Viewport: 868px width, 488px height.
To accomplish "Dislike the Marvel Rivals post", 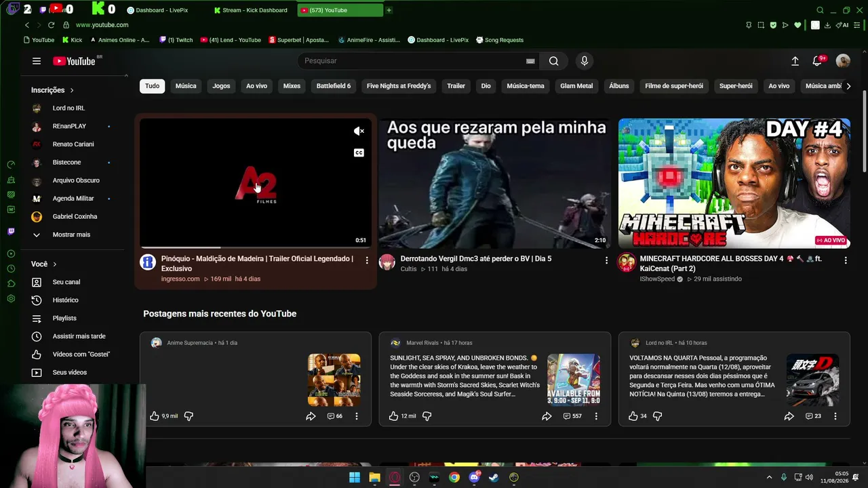I will click(427, 416).
